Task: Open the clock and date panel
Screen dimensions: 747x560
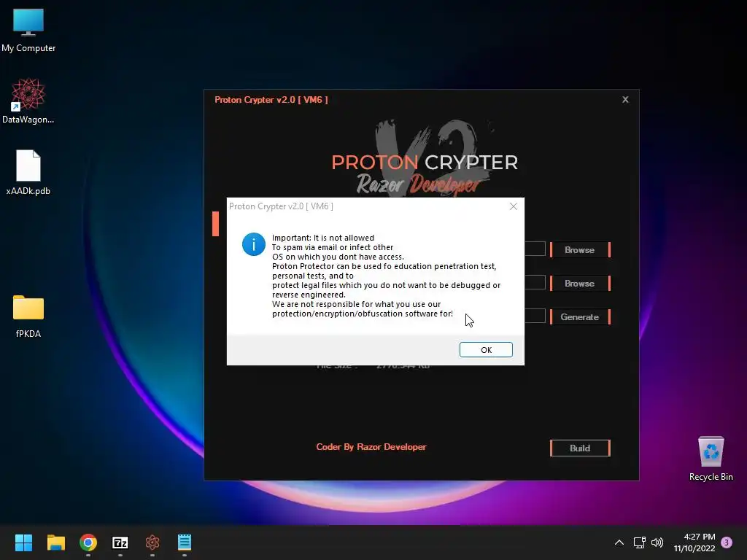Action: [x=694, y=542]
